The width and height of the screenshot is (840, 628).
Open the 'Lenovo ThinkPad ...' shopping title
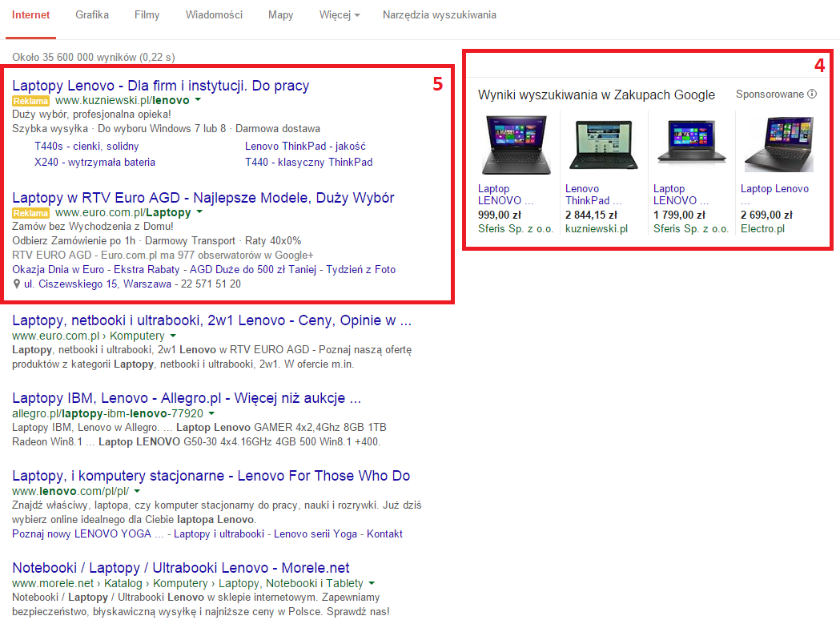click(x=593, y=195)
